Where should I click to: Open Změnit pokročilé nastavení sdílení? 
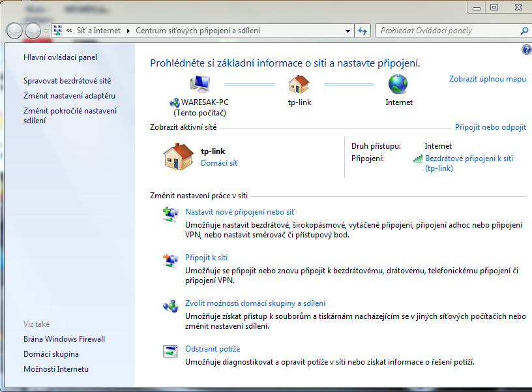point(70,115)
